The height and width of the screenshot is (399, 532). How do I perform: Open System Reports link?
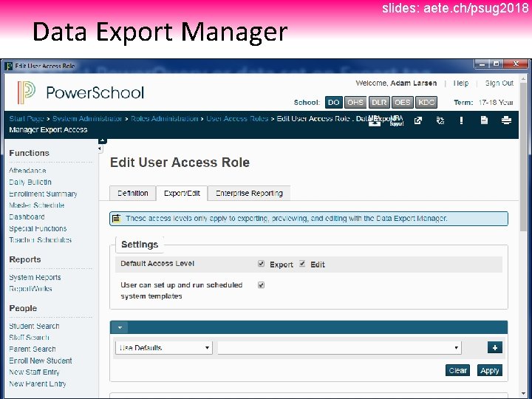35,277
